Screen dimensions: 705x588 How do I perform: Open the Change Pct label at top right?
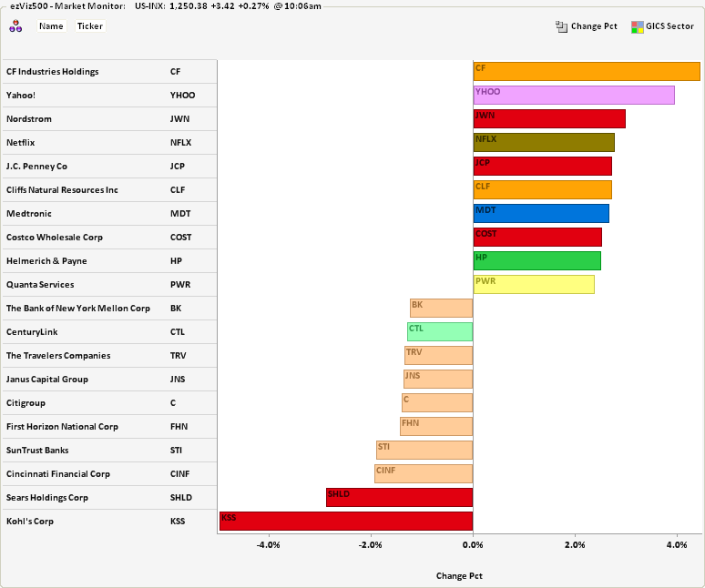pos(594,26)
